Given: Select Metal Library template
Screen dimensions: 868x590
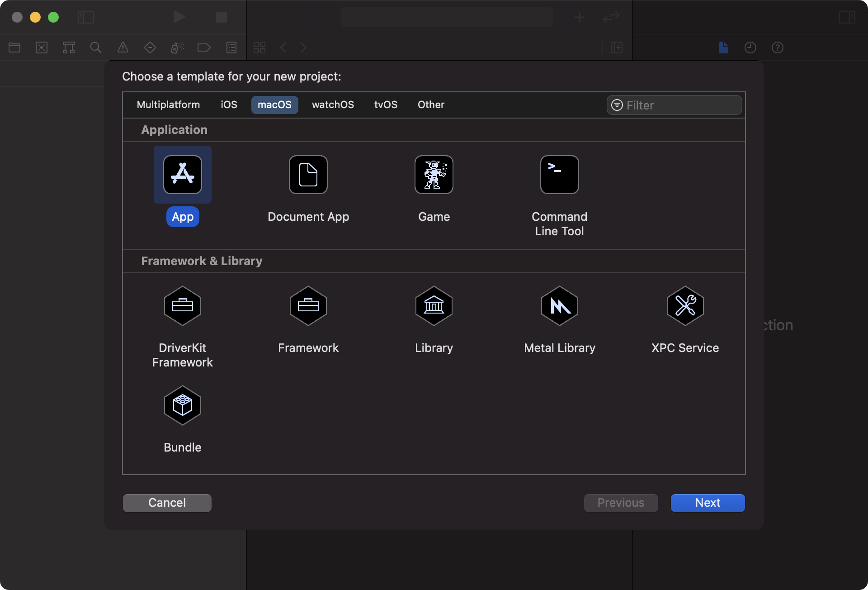Looking at the screenshot, I should point(560,306).
